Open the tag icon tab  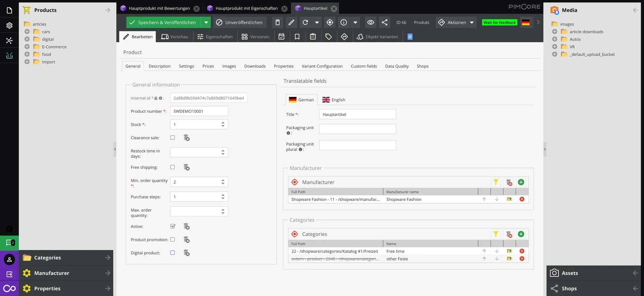(x=328, y=37)
